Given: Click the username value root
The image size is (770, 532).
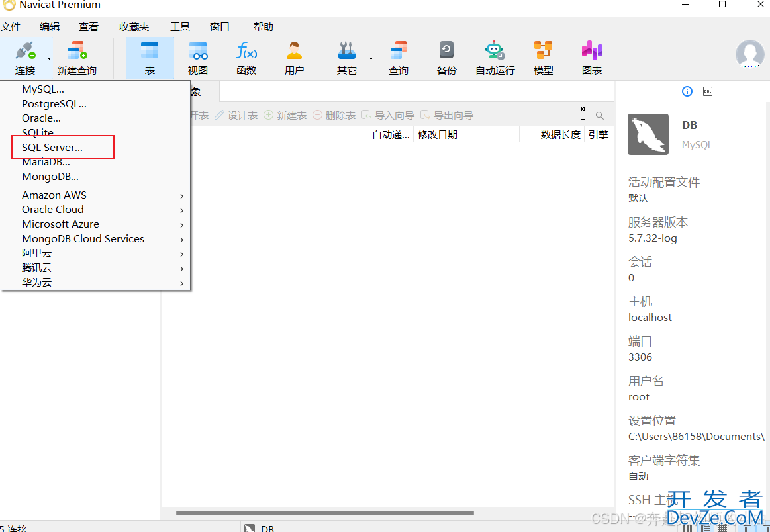Looking at the screenshot, I should coord(639,397).
